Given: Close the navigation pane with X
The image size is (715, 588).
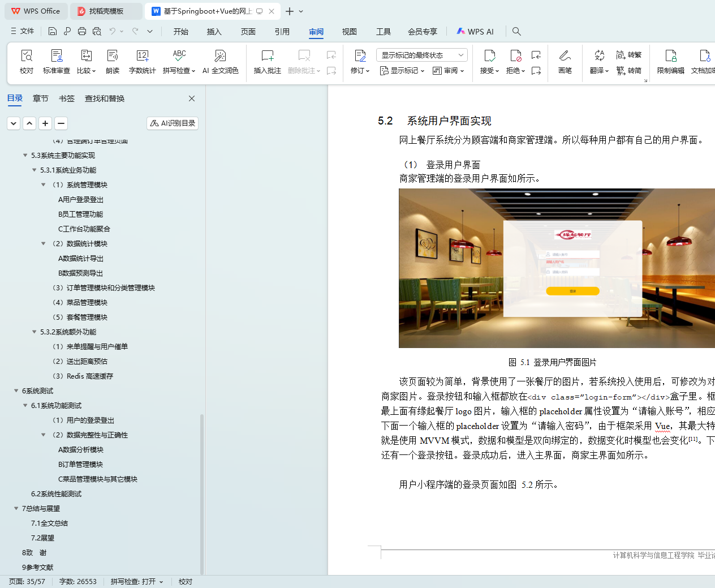Looking at the screenshot, I should [192, 98].
